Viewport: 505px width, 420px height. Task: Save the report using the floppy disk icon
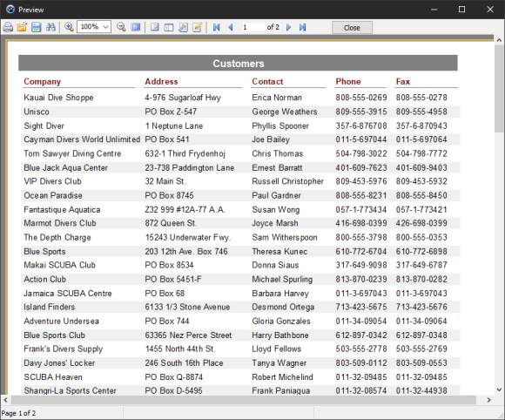pyautogui.click(x=36, y=27)
